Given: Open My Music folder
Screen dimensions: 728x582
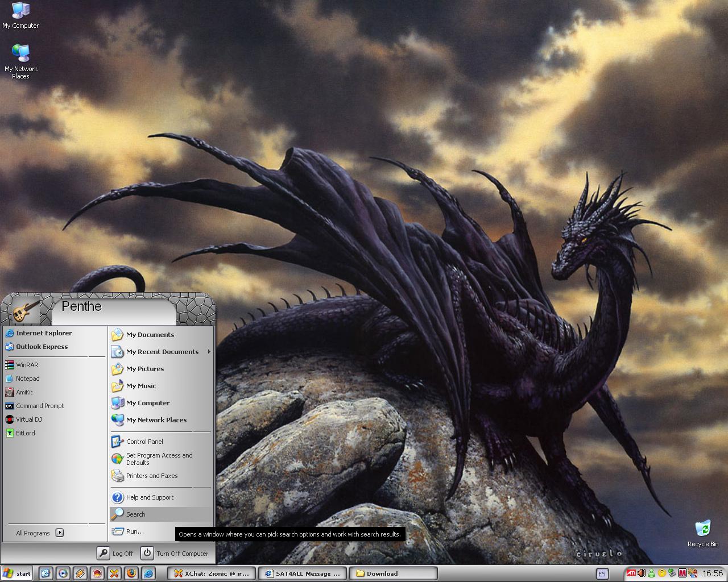Looking at the screenshot, I should click(x=161, y=386).
